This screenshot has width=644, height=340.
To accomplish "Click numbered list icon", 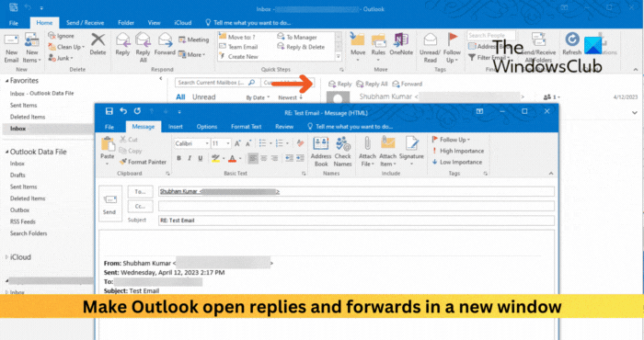I will [280, 143].
